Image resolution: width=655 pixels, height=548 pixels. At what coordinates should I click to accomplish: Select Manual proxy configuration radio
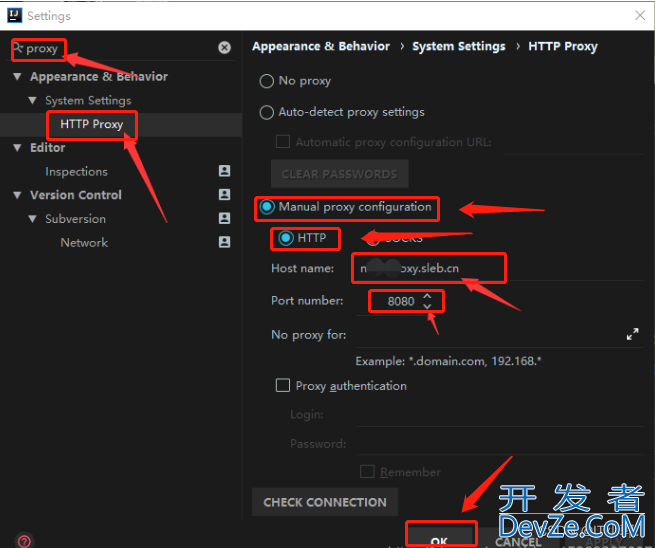pos(267,207)
